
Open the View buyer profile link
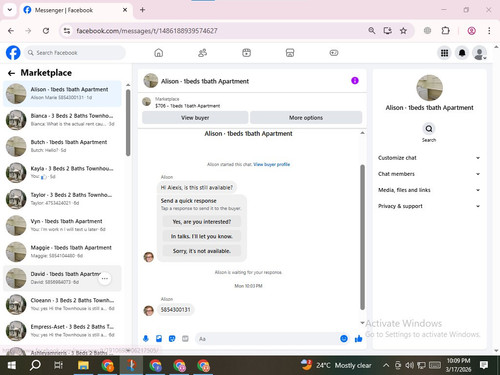point(271,164)
